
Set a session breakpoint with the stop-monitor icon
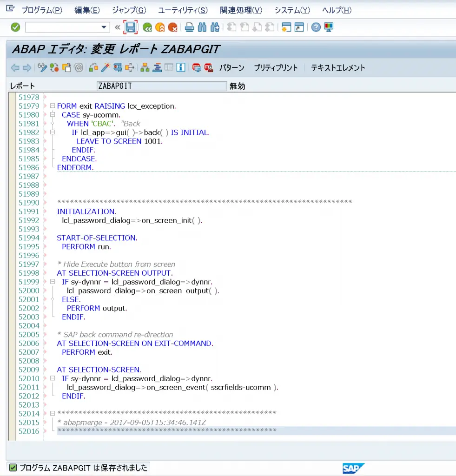pyautogui.click(x=197, y=67)
